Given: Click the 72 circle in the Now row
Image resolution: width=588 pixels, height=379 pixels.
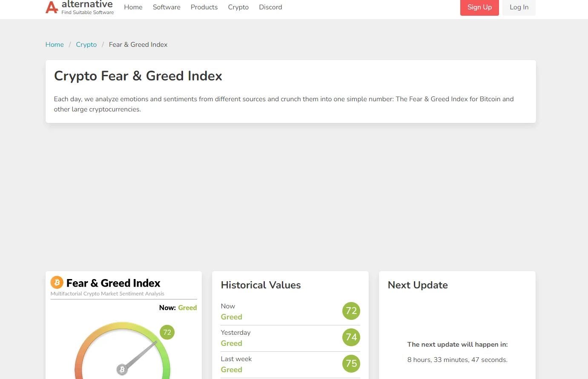Looking at the screenshot, I should (351, 311).
